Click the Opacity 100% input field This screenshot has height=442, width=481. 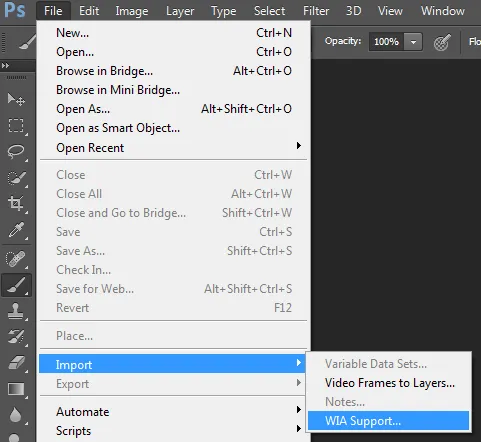[x=387, y=42]
